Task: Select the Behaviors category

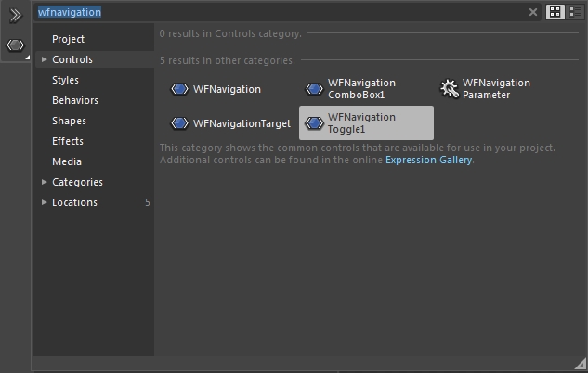Action: 75,100
